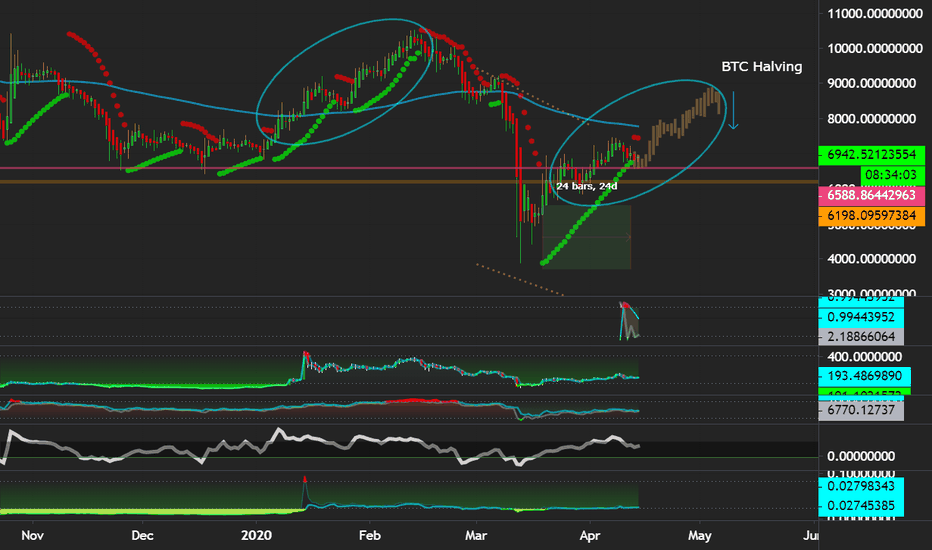Screen dimensions: 932x550
Task: Select the blue down arrow near BTC Halving
Action: click(x=733, y=111)
